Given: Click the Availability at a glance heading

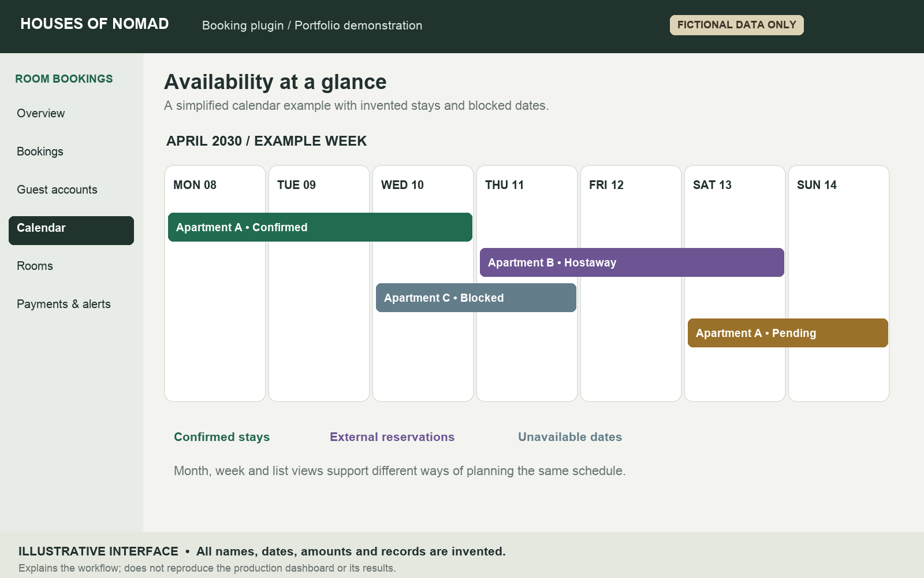Looking at the screenshot, I should pyautogui.click(x=275, y=82).
